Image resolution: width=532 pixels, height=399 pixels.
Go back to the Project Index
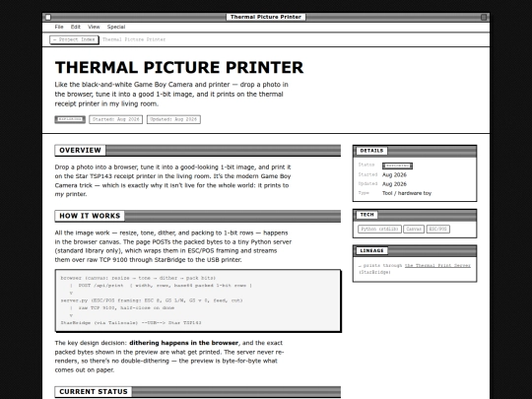point(74,39)
